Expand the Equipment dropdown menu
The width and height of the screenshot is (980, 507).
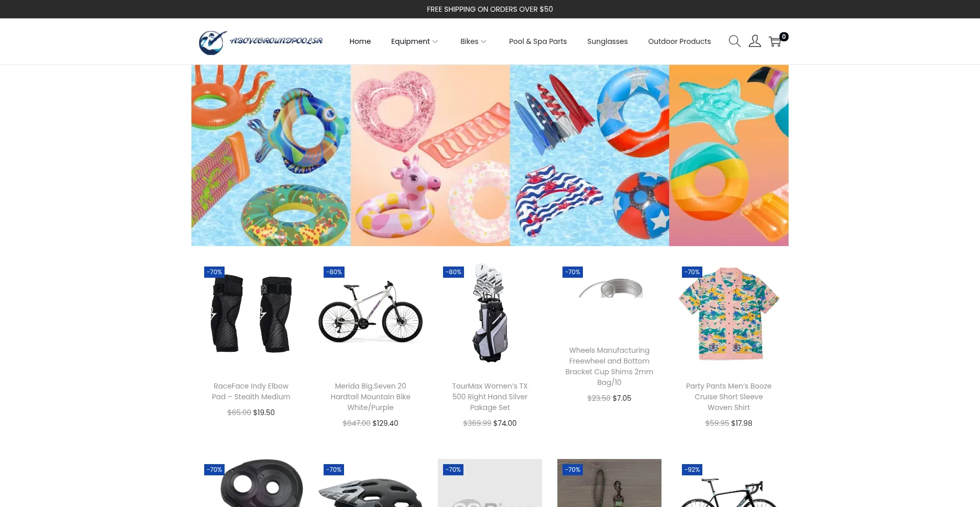click(414, 41)
